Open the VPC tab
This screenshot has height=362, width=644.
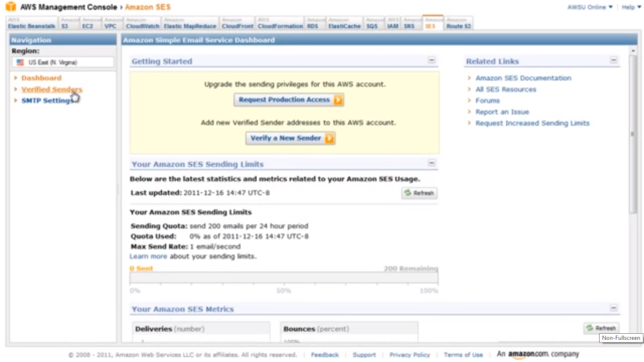[113, 23]
